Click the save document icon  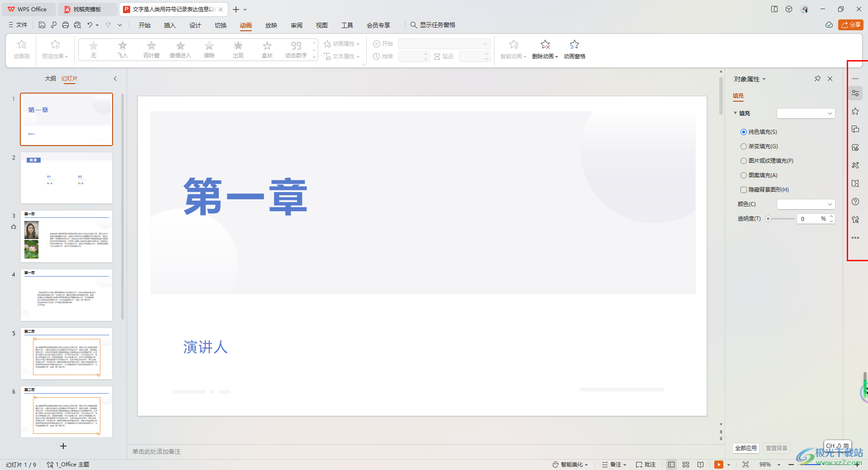[x=42, y=25]
